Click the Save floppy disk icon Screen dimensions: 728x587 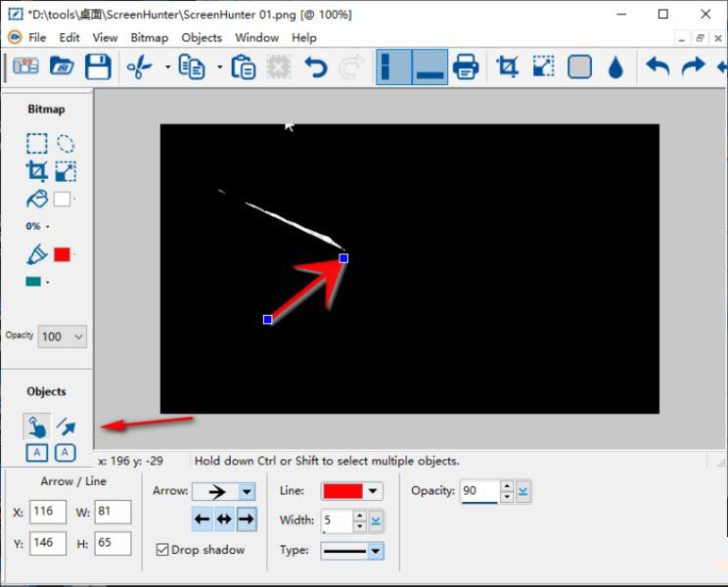(98, 67)
